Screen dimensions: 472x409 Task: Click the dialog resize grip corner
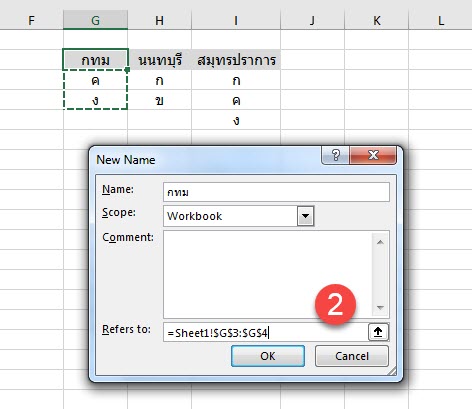(392, 371)
